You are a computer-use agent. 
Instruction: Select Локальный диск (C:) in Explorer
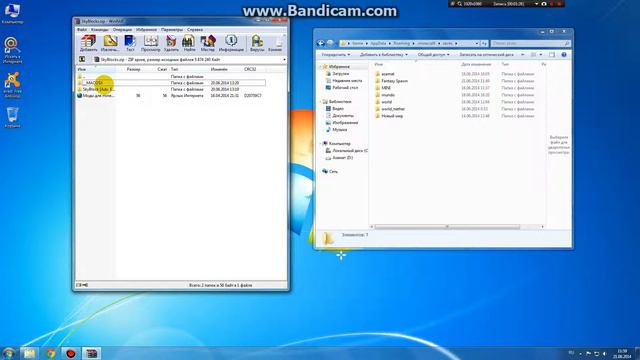[349, 151]
